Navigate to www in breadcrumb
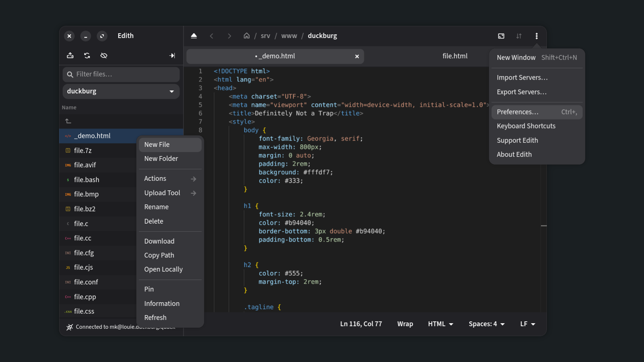Image resolution: width=644 pixels, height=362 pixels. (289, 36)
